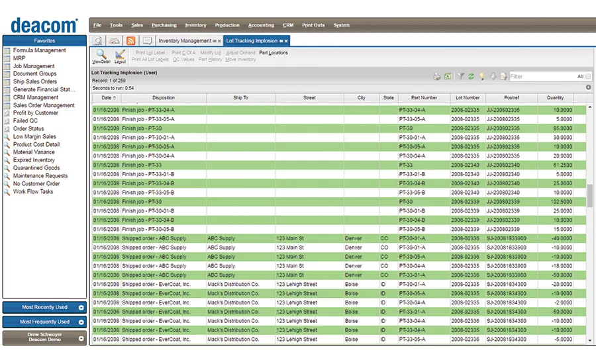
Task: Click into the Filter input field
Action: [x=542, y=76]
